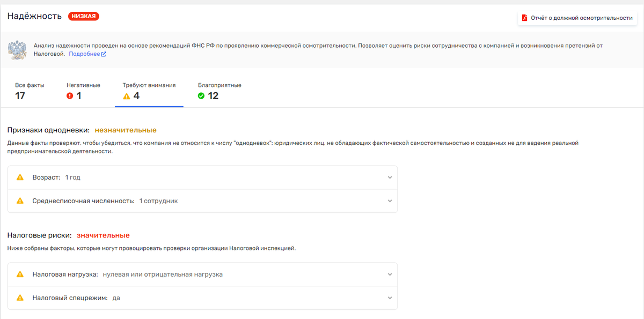This screenshot has height=319, width=644.
Task: Click the PDF icon in report button
Action: pos(525,18)
